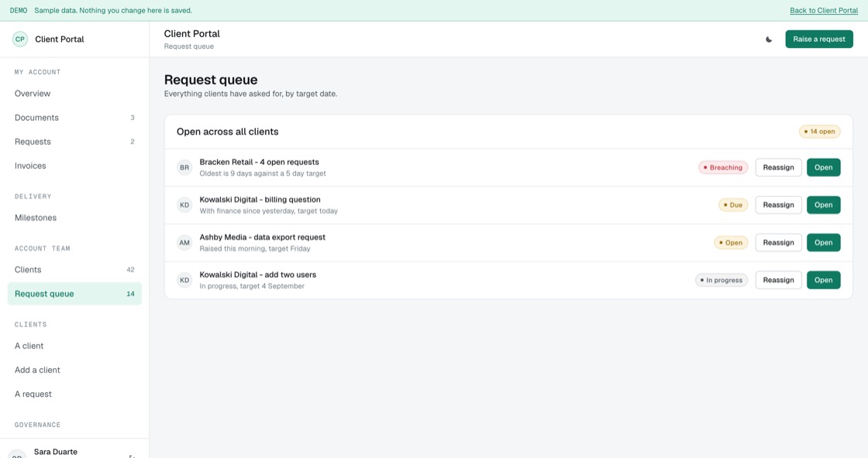Click the Breaching status badge
868x458 pixels.
point(723,167)
